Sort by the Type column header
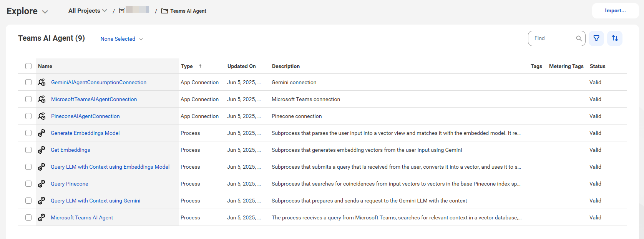 click(187, 66)
